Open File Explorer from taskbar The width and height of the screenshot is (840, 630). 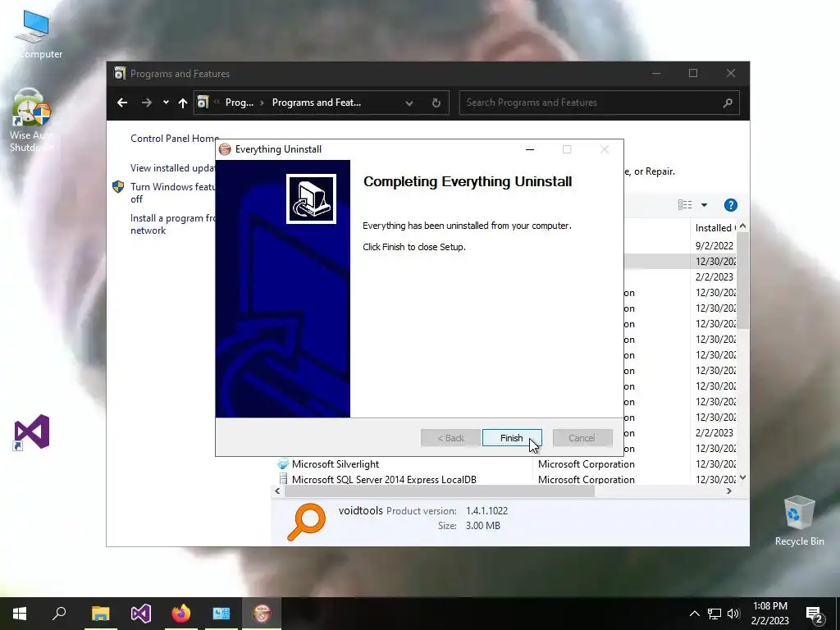(100, 614)
